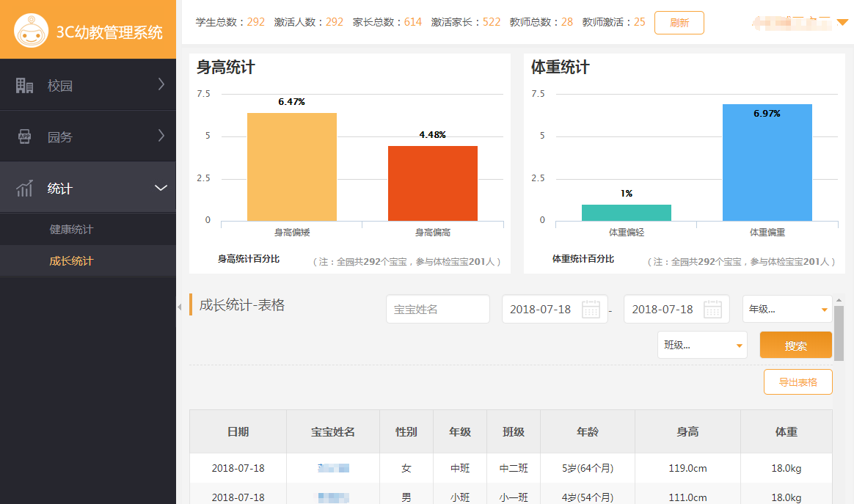Image resolution: width=854 pixels, height=504 pixels.
Task: Open the 年级 grade dropdown
Action: 787,309
